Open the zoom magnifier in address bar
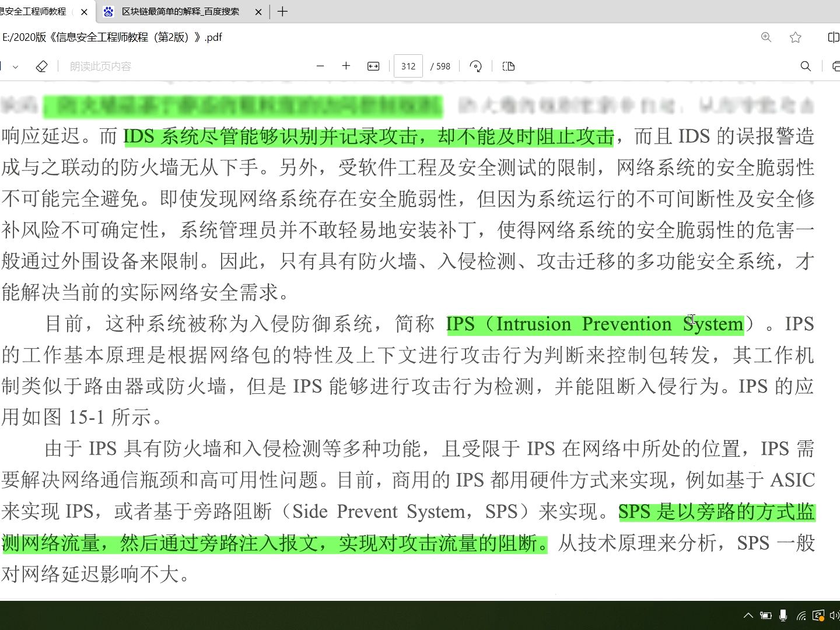This screenshot has height=630, width=840. (766, 37)
